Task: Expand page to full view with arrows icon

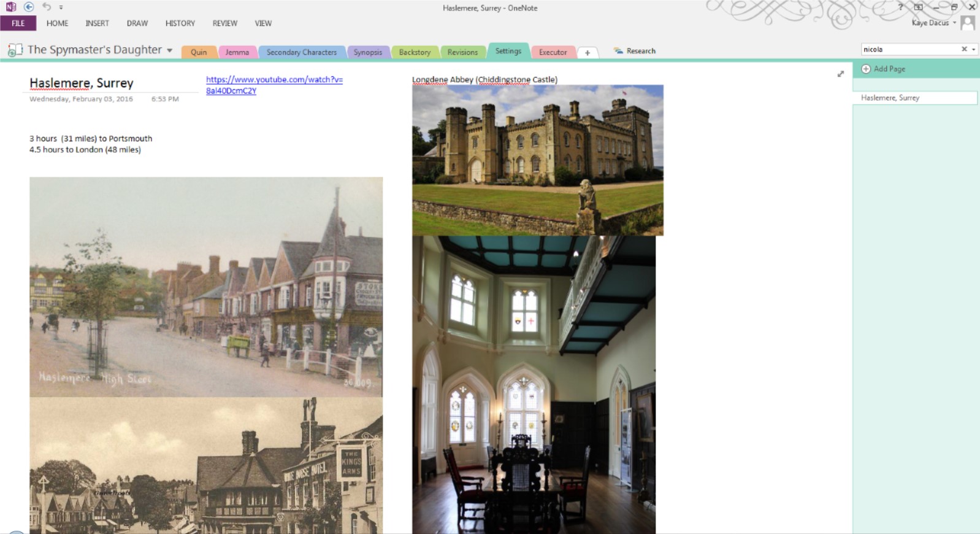Action: coord(840,74)
